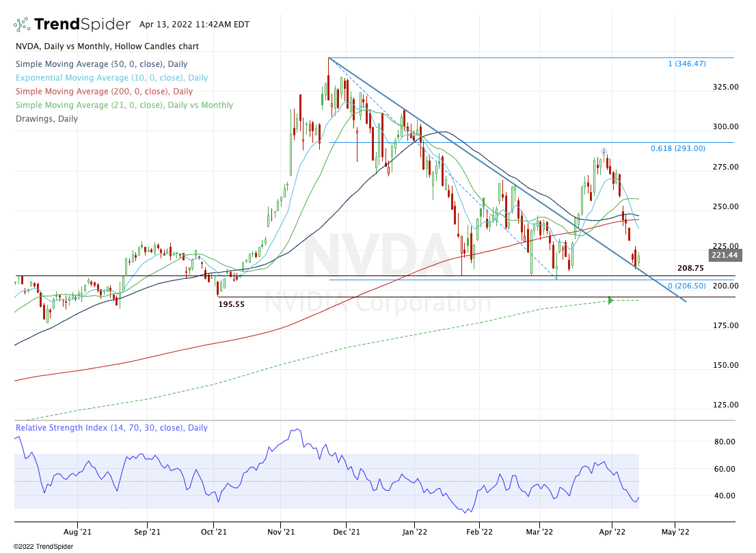Viewport: 756px width, 553px height.
Task: Click the support level label 195.55
Action: [232, 304]
